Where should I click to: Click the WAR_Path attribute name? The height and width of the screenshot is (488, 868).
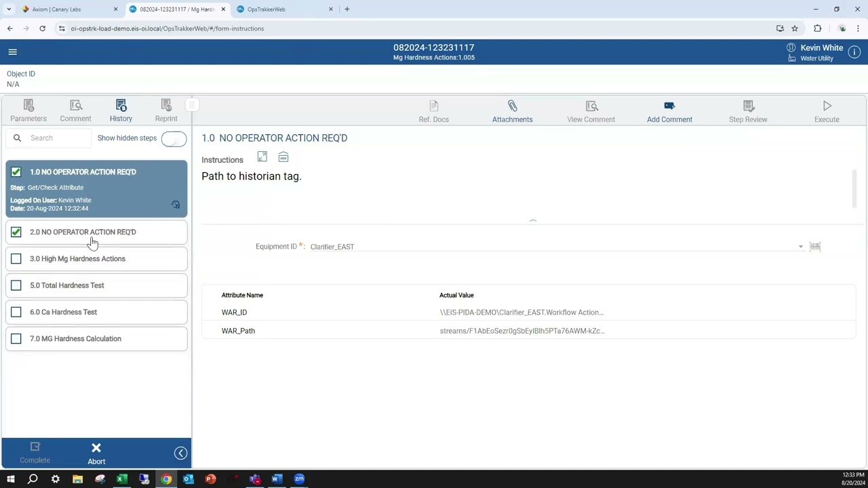click(x=238, y=331)
